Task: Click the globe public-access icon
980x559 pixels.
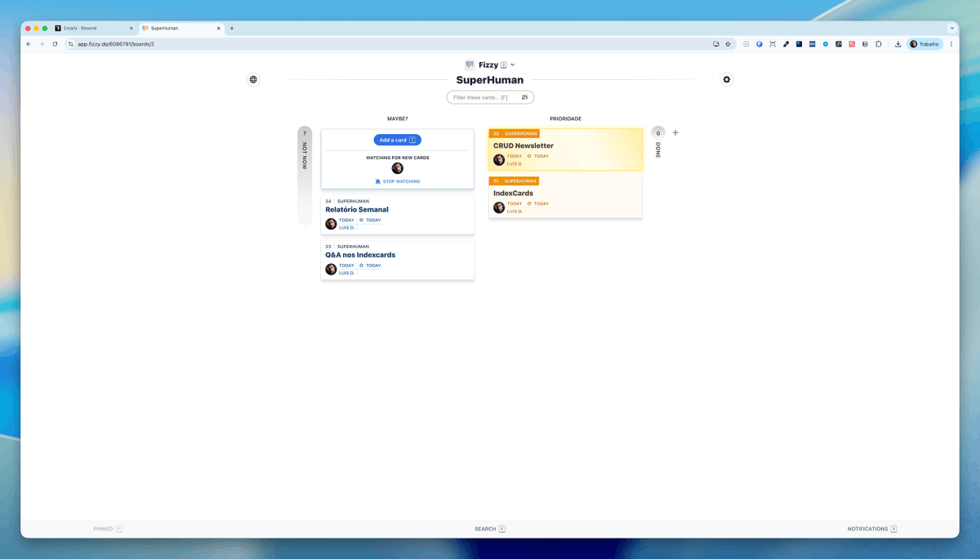Action: point(253,79)
